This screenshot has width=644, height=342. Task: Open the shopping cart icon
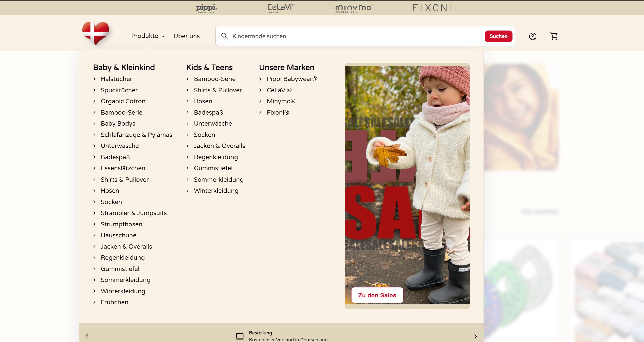tap(554, 36)
